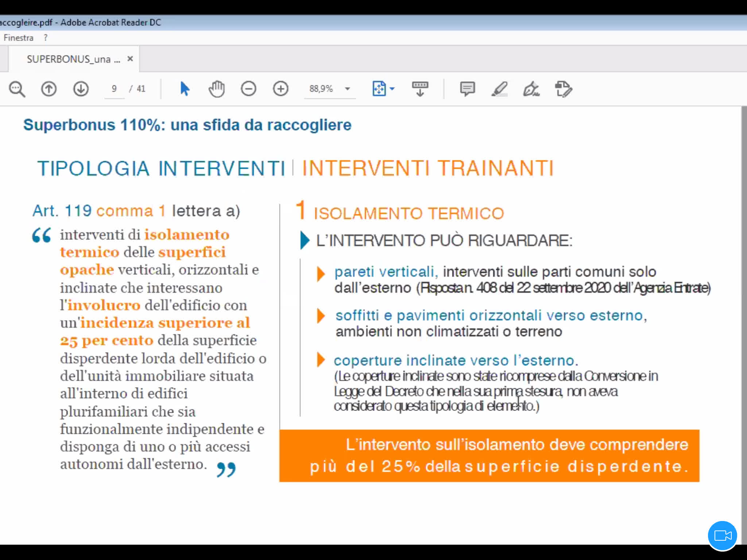This screenshot has height=560, width=747.
Task: Add a comment with the note icon
Action: pos(467,89)
